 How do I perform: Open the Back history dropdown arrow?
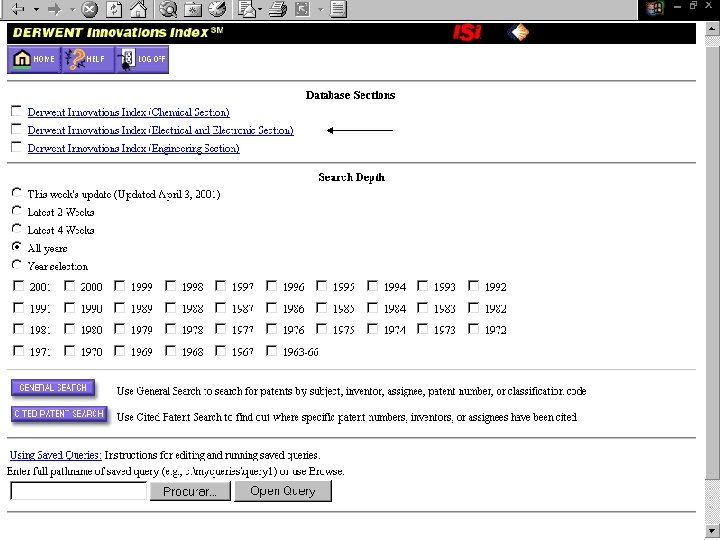pos(36,9)
